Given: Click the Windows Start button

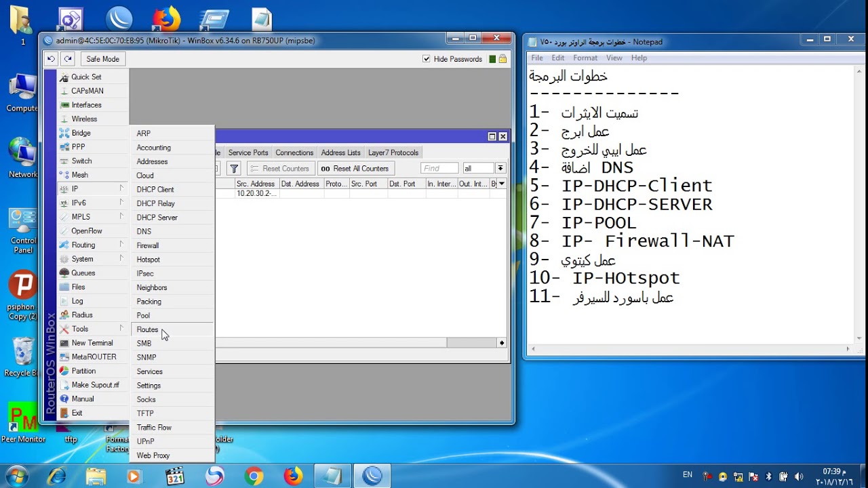Looking at the screenshot, I should coord(16,476).
